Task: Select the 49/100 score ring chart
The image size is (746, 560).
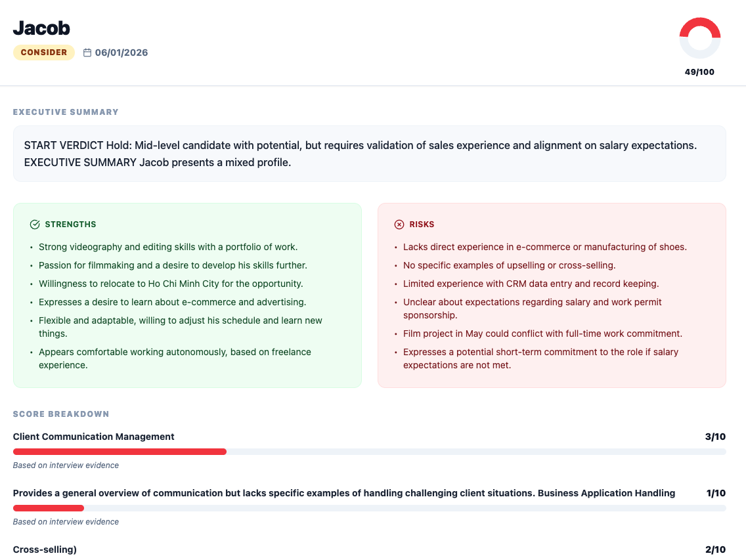Action: 699,38
